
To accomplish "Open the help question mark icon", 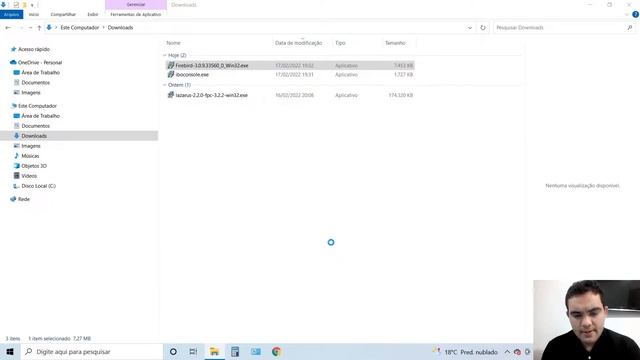I will point(635,14).
